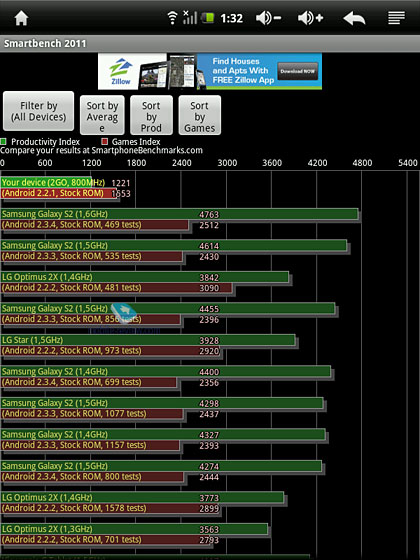420x560 pixels.
Task: Tap productivity score 4400
Action: (209, 372)
